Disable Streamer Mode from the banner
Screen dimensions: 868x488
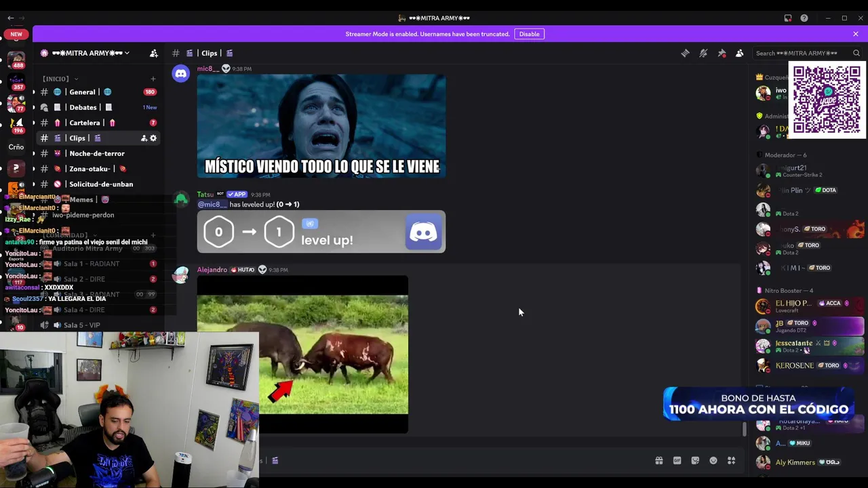click(x=530, y=34)
